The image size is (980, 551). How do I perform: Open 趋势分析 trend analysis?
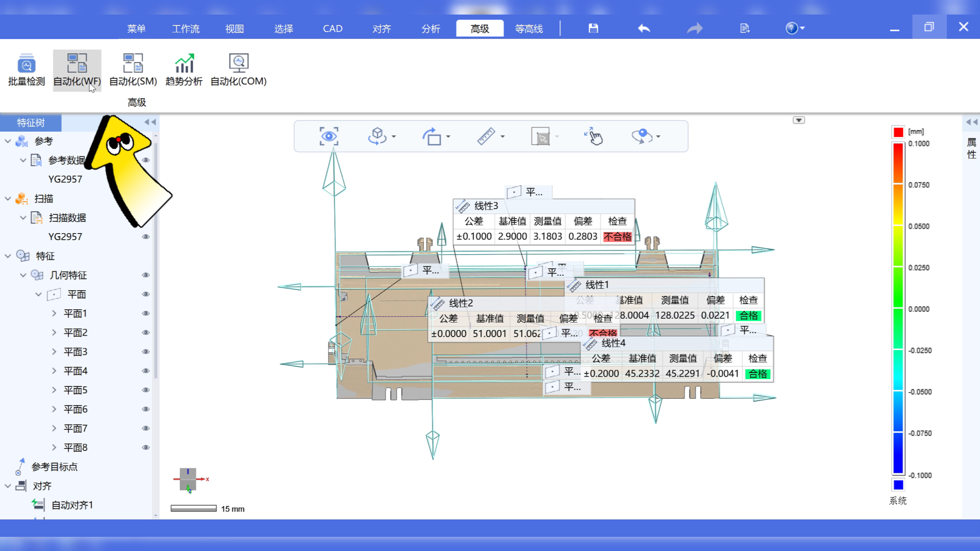(x=184, y=70)
